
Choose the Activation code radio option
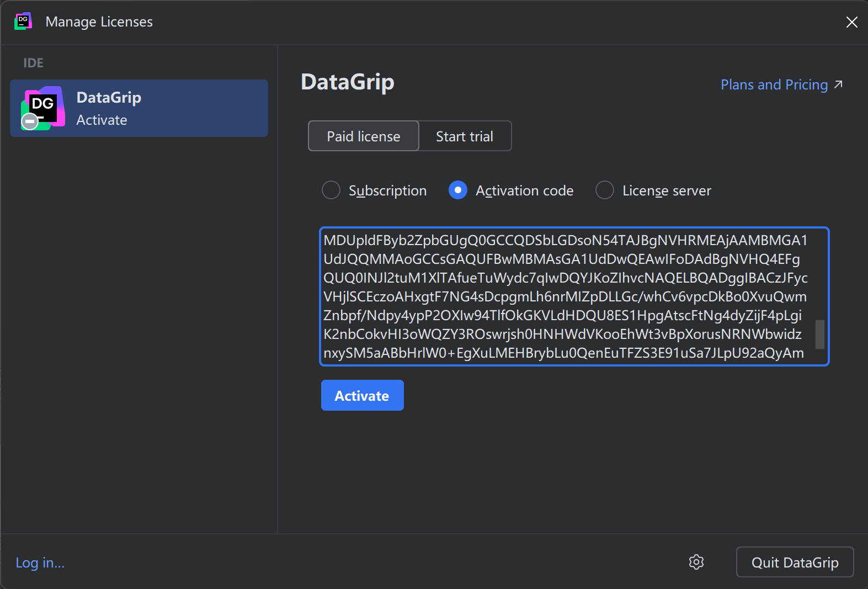(458, 190)
